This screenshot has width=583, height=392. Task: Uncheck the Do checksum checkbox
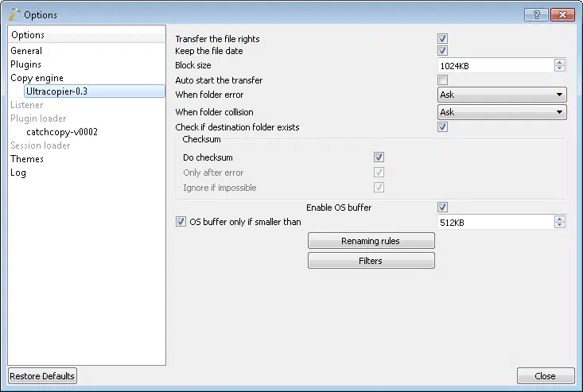point(379,157)
